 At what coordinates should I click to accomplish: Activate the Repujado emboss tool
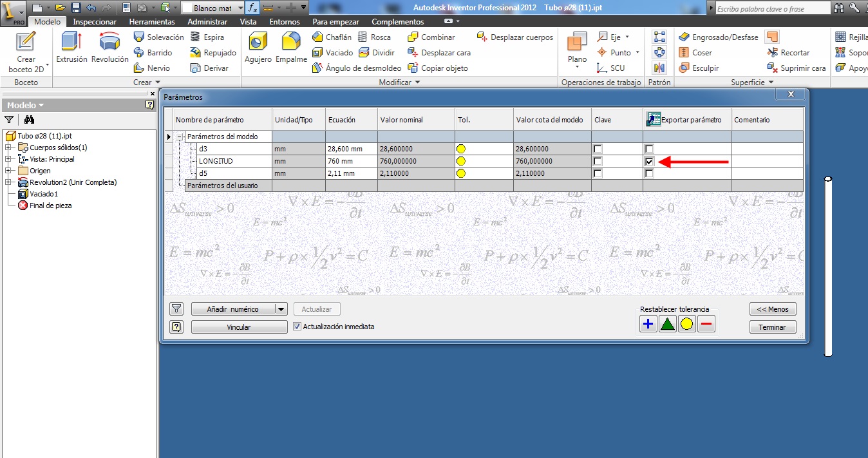point(212,53)
